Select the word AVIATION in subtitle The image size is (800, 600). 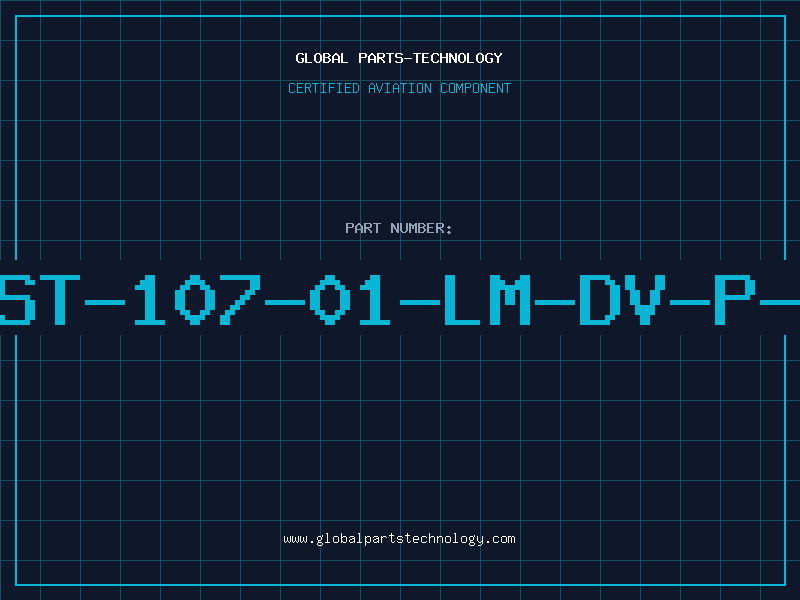click(x=399, y=88)
